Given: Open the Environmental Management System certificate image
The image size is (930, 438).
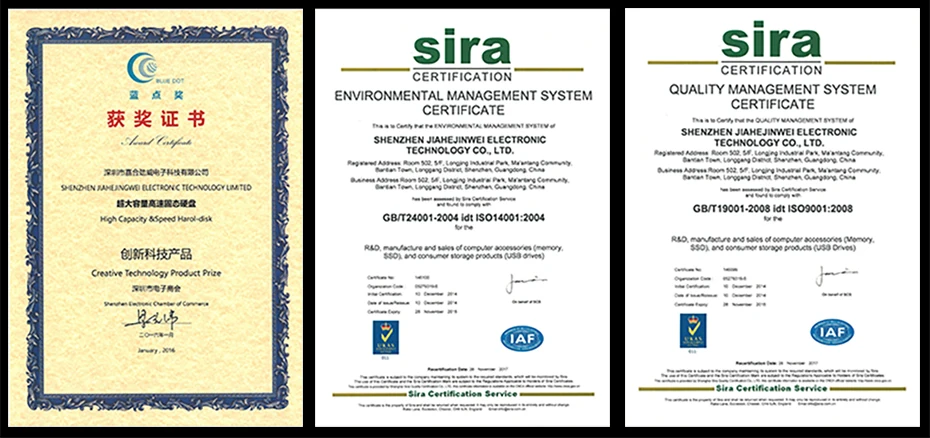Looking at the screenshot, I should [x=462, y=218].
